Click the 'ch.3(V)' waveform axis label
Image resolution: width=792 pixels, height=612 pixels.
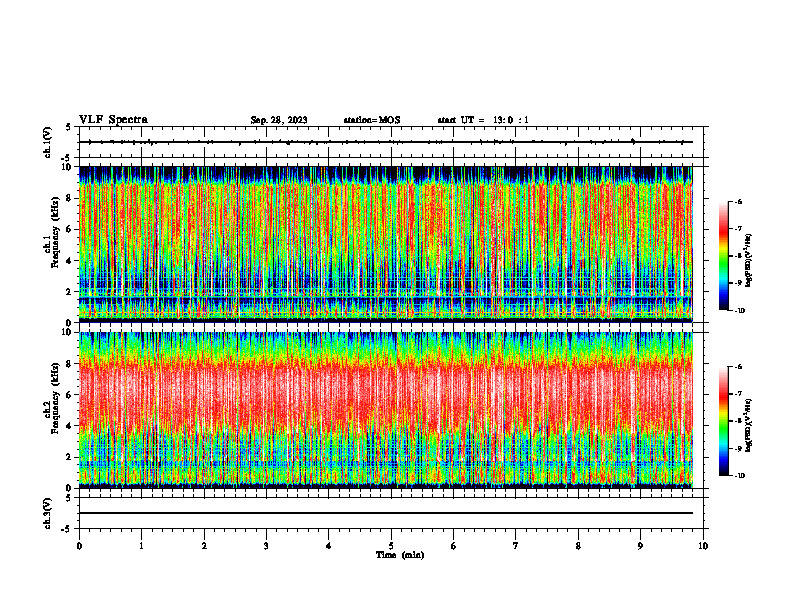point(47,513)
